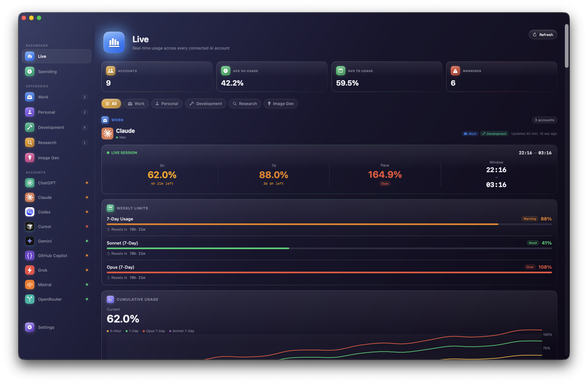Open the GitHub Copilot account icon
Image resolution: width=588 pixels, height=384 pixels.
pyautogui.click(x=30, y=255)
